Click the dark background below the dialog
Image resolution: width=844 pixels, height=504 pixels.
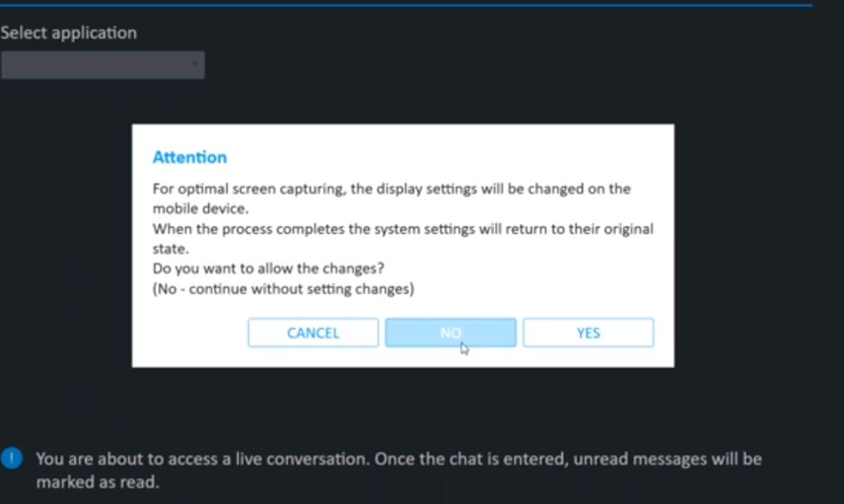(x=404, y=404)
